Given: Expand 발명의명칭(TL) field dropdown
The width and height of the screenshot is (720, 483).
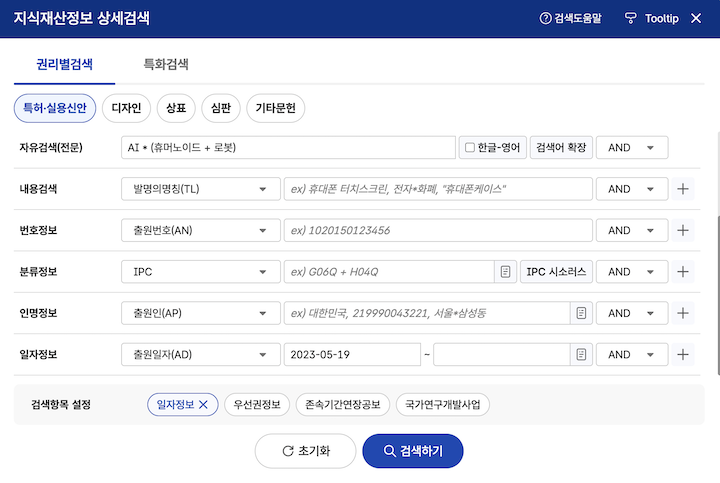Looking at the screenshot, I should 201,189.
